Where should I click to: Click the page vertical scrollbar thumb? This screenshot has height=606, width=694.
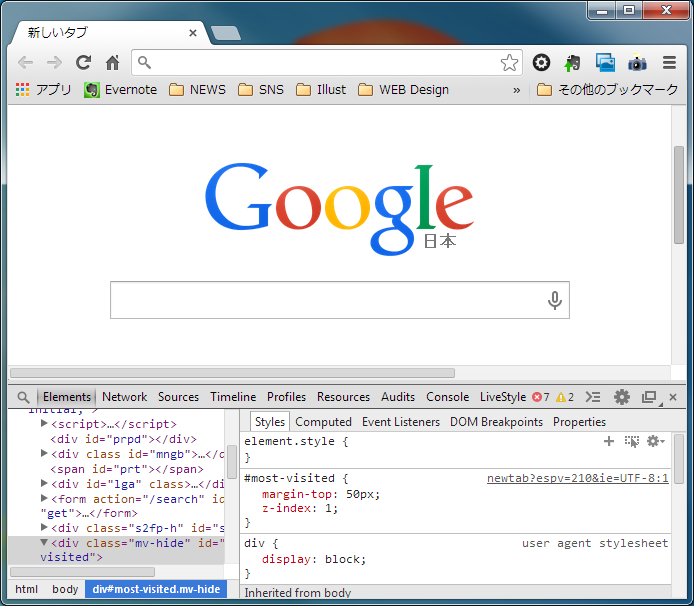pos(679,195)
